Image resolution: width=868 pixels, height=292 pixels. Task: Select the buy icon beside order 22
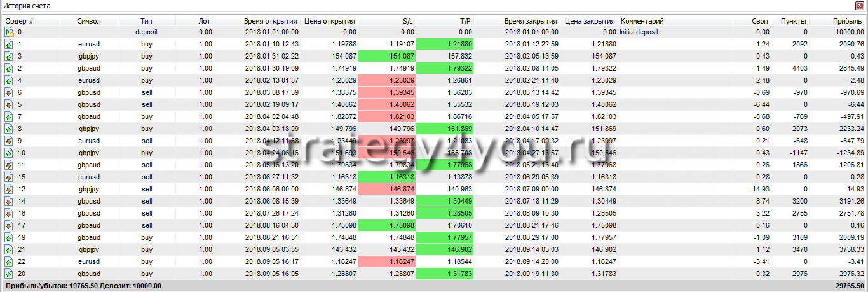9,261
